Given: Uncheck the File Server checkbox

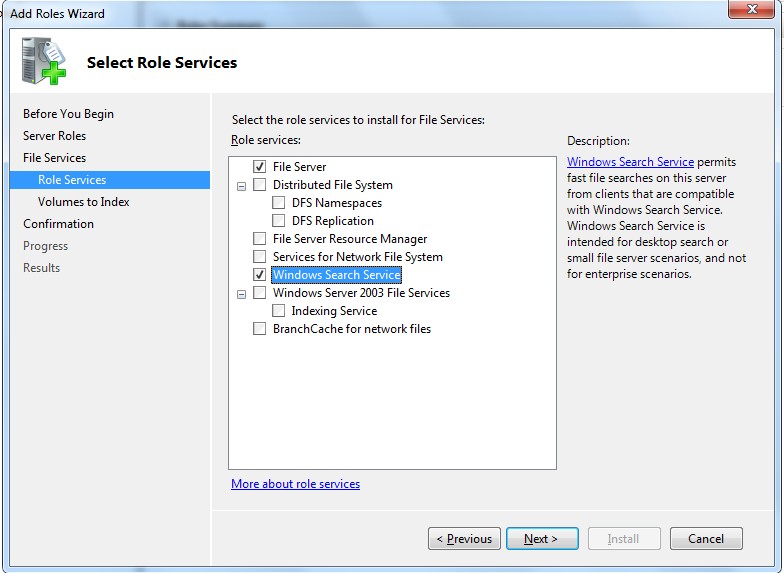Looking at the screenshot, I should [260, 166].
